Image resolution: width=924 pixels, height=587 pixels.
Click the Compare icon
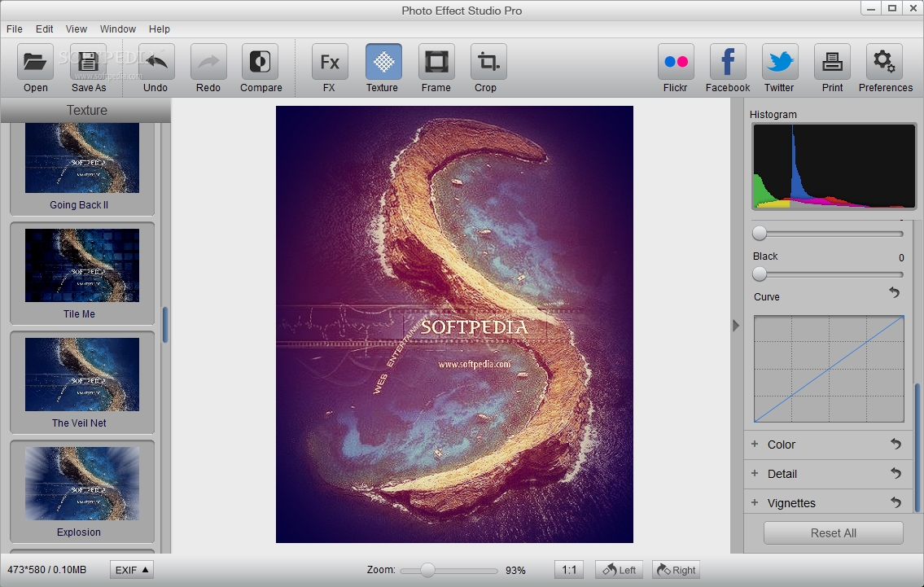point(261,63)
